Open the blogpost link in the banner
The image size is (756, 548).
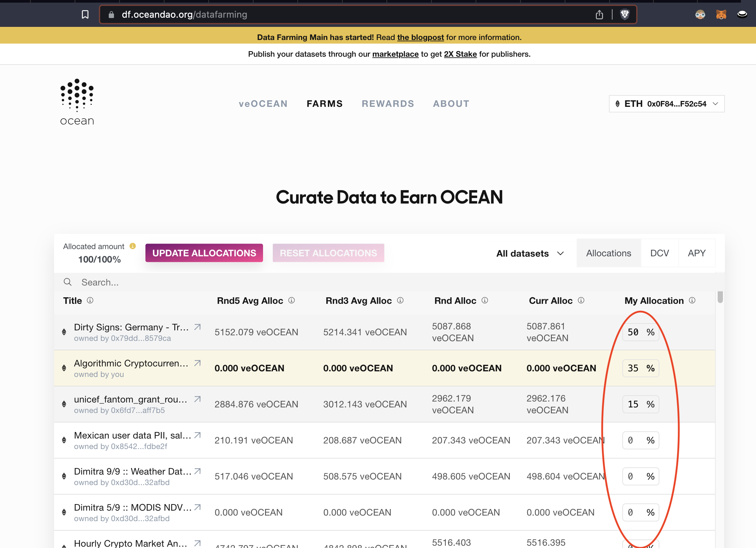click(420, 37)
